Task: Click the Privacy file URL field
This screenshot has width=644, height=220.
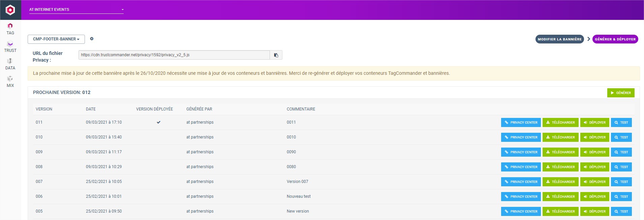Action: coord(174,55)
